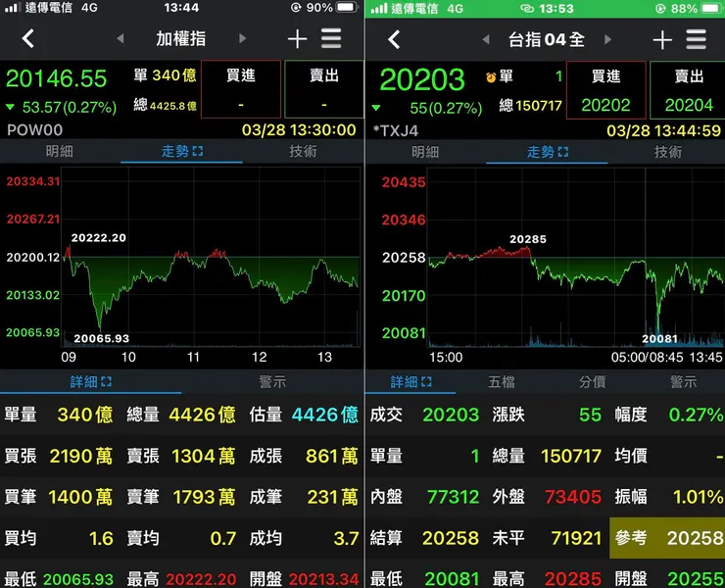Tap signal bars beside 遠傳電信 at 13:44
The image size is (725, 588).
pos(12,7)
